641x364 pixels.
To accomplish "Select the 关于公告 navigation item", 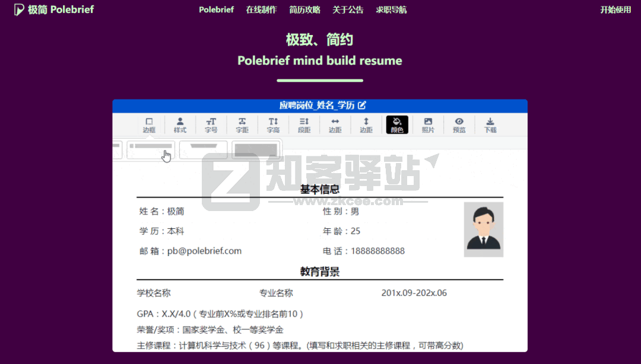I will pyautogui.click(x=348, y=9).
